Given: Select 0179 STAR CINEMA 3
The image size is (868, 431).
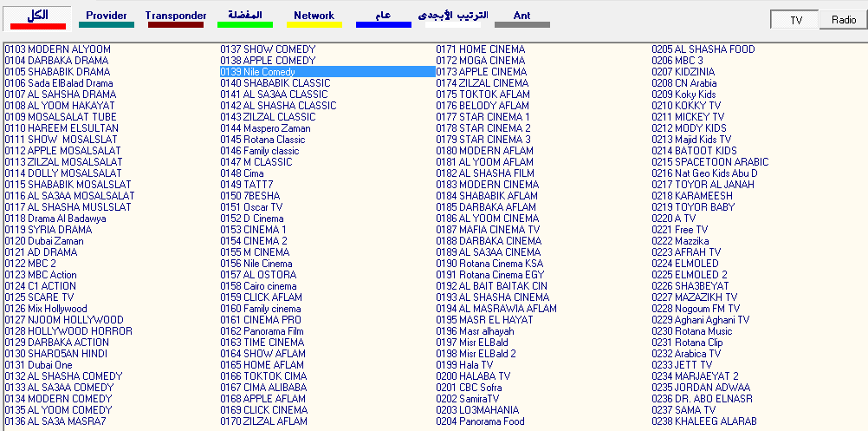Looking at the screenshot, I should (x=483, y=140).
